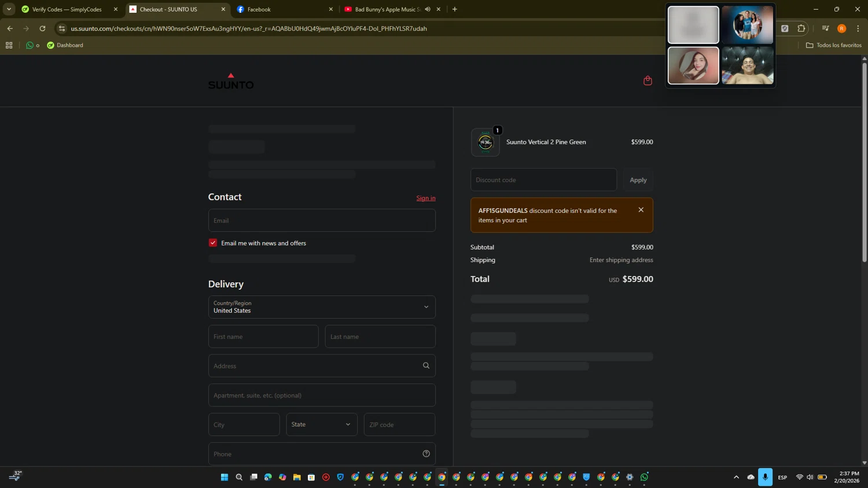Toggle the microphone icon in system tray

[x=765, y=477]
